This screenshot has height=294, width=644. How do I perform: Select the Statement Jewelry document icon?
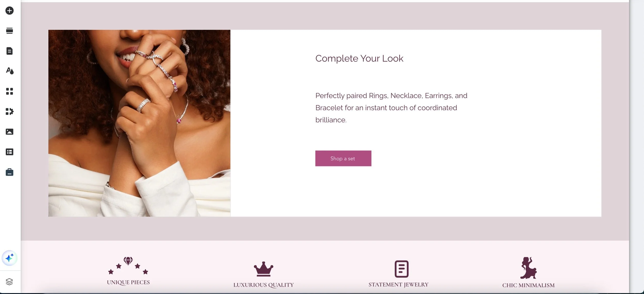tap(402, 269)
